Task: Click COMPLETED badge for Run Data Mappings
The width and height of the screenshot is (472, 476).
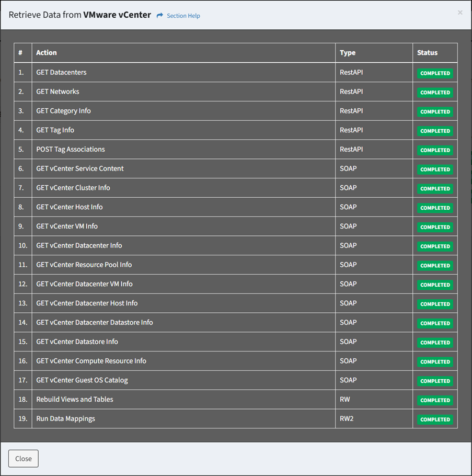Action: (435, 419)
